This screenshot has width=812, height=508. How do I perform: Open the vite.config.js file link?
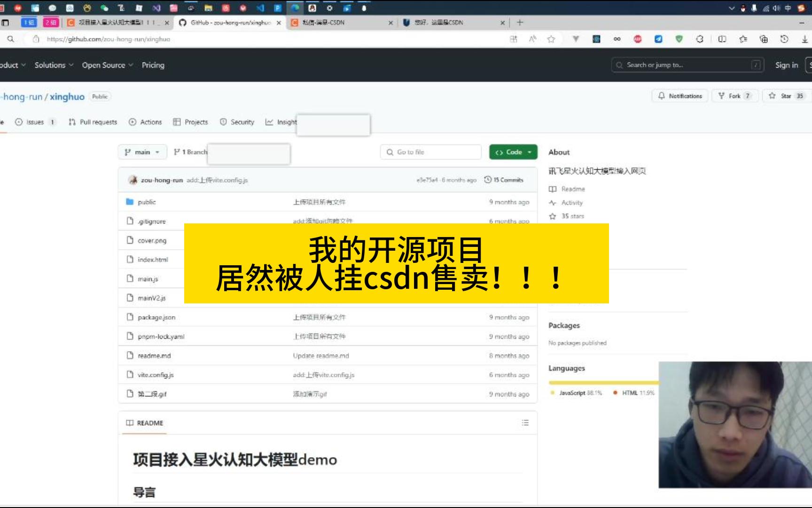coord(156,375)
